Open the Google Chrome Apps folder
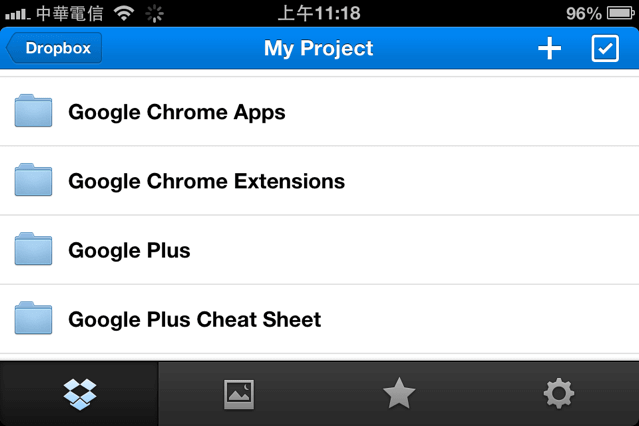This screenshot has width=639, height=426. pos(320,111)
